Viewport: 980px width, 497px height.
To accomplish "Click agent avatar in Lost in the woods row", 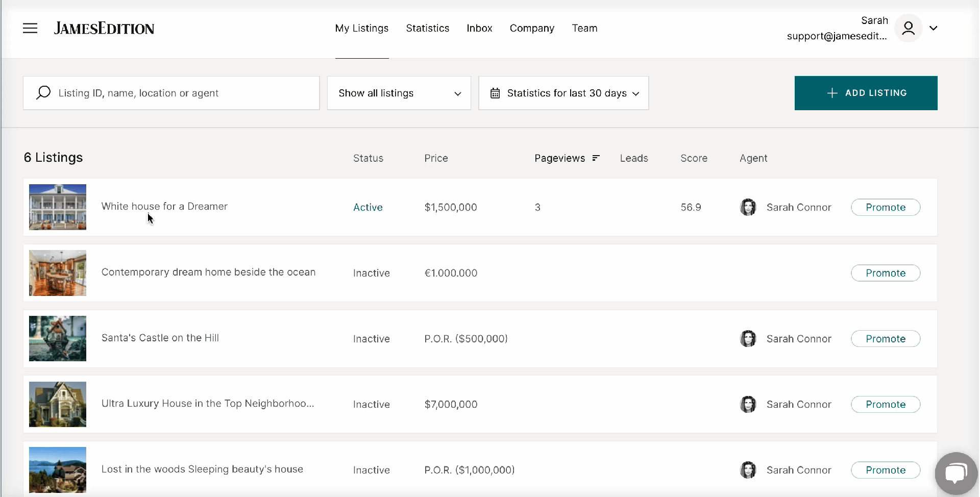I will pyautogui.click(x=748, y=470).
